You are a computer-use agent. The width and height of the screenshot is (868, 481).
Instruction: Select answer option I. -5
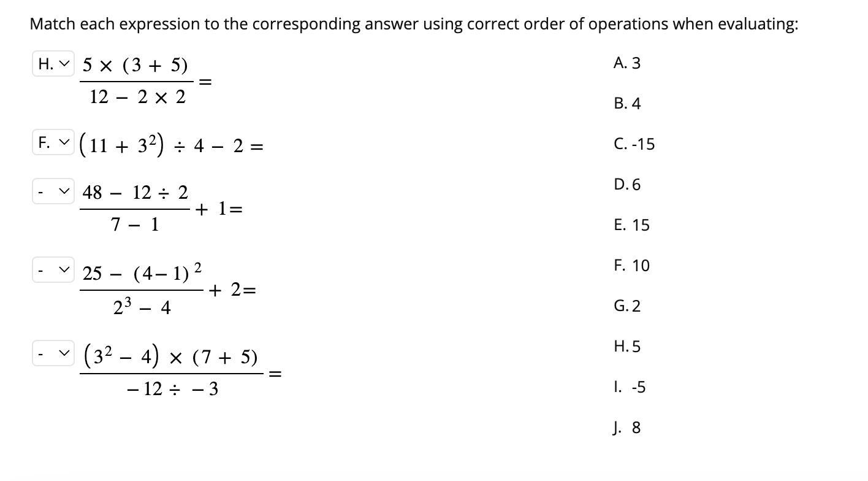629,387
